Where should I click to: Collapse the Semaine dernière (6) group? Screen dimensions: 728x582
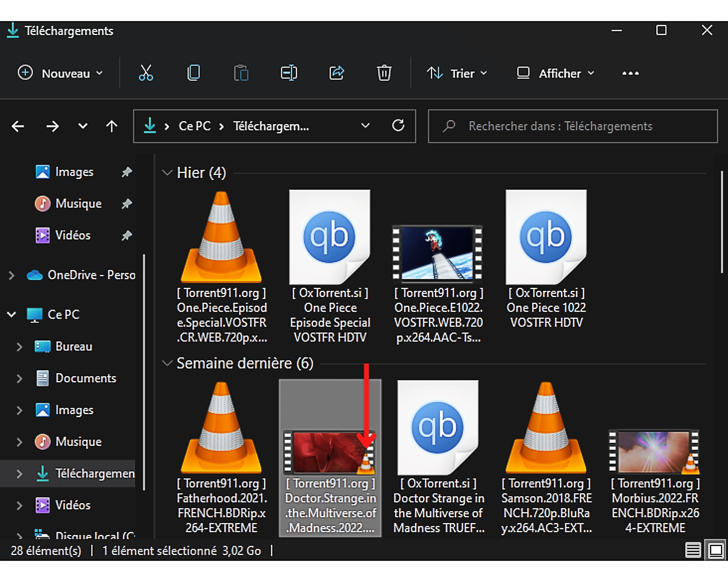tap(167, 363)
